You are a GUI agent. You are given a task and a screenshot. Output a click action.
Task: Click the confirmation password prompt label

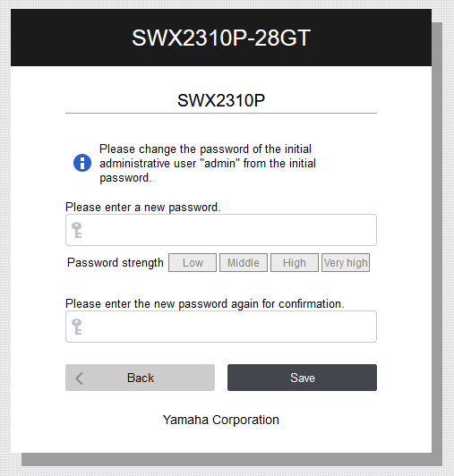tap(205, 304)
